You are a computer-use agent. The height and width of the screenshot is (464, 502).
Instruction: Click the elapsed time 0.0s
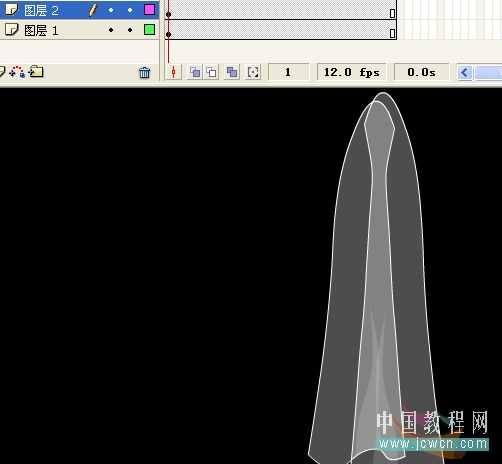click(421, 72)
